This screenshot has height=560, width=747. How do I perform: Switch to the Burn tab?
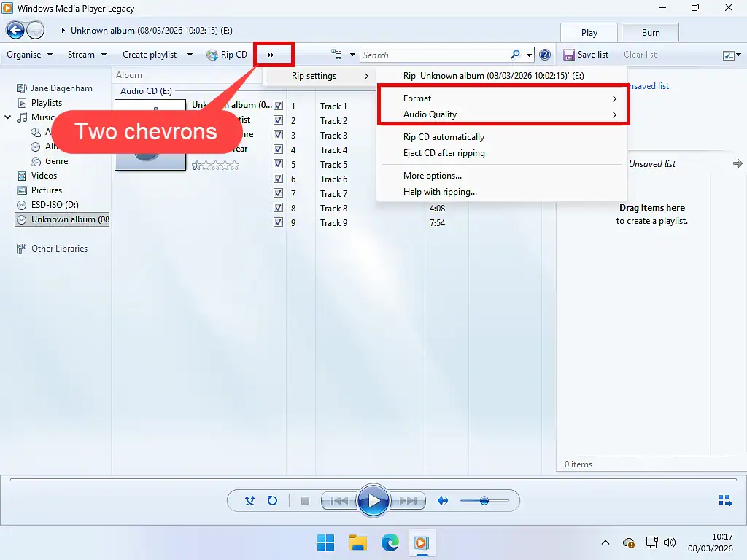tap(649, 32)
